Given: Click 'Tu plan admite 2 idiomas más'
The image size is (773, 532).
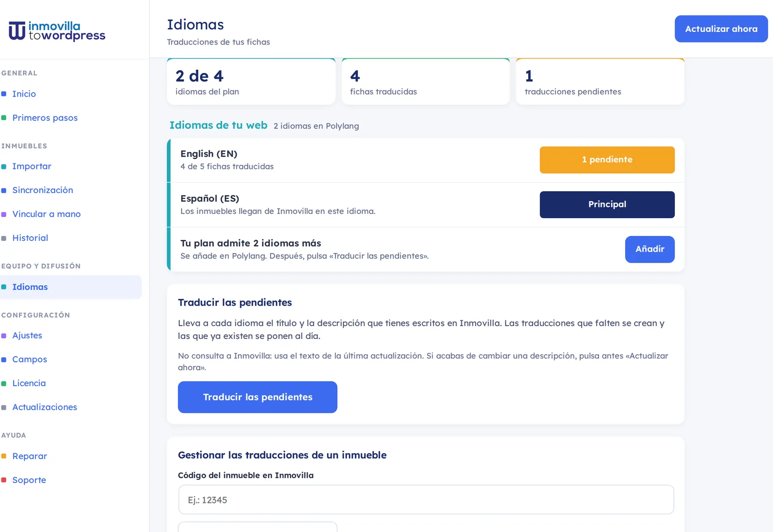Looking at the screenshot, I should pos(251,243).
